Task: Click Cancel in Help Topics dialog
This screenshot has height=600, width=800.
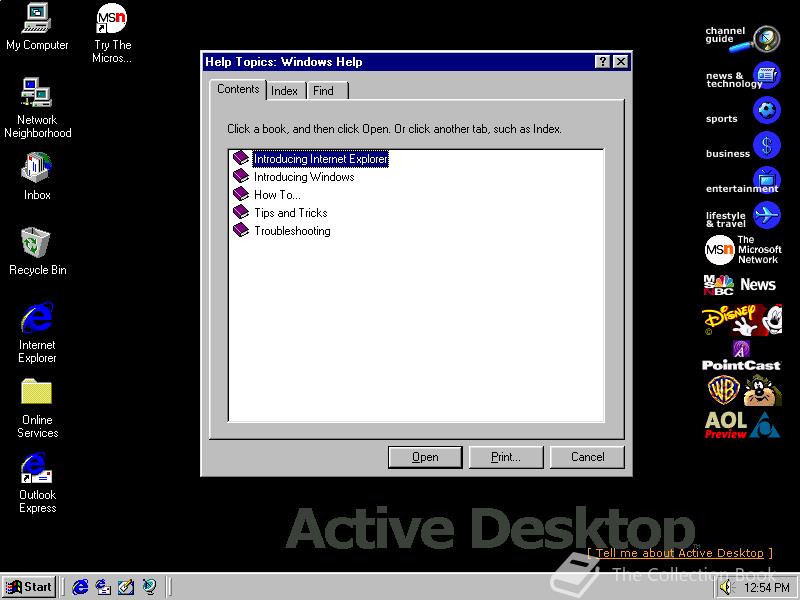Action: 587,457
